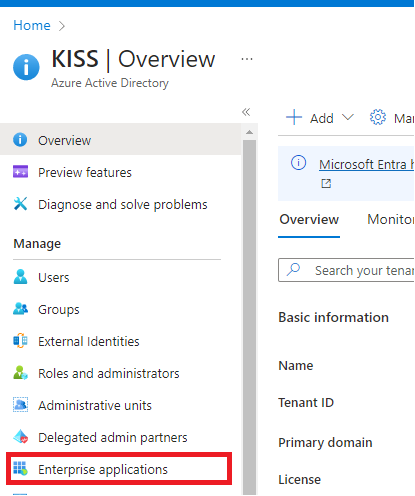Screen dimensions: 415x496
Task: Click the sidebar scrollbar up arrow
Action: (x=249, y=133)
